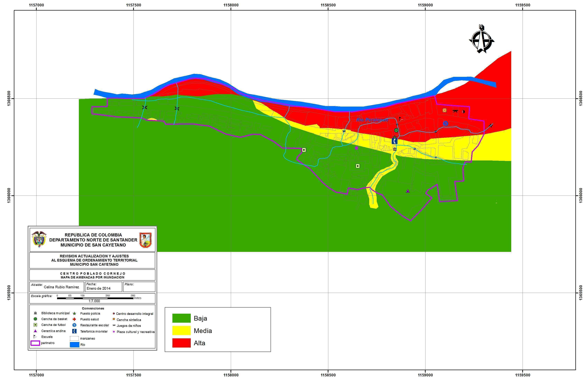Click the green Baja legend swatch
Screen dimensions: 588x380
click(181, 318)
